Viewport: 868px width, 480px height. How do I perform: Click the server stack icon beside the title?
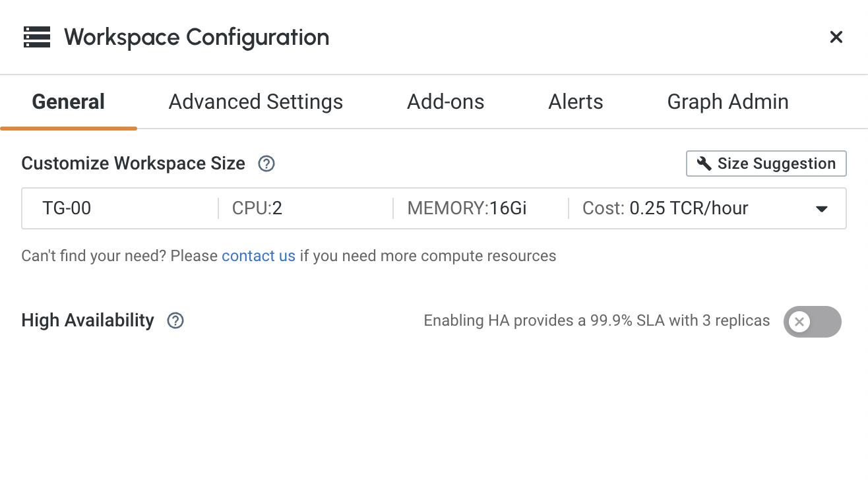37,37
